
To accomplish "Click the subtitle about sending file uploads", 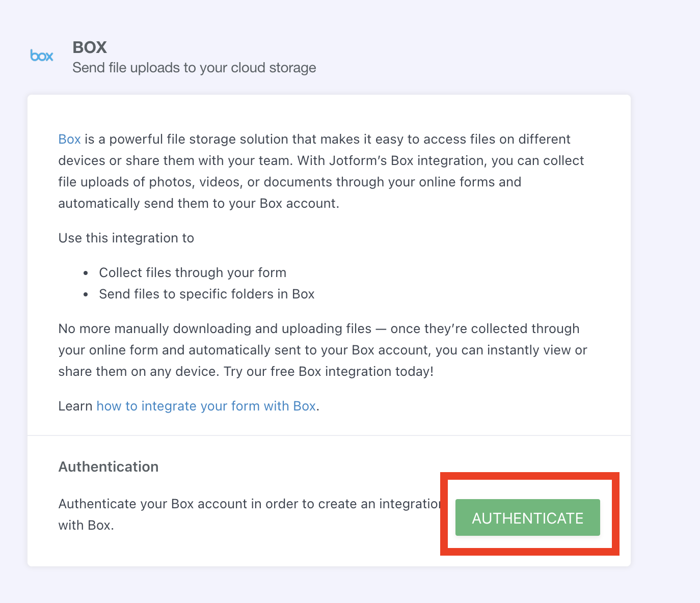I will pyautogui.click(x=194, y=68).
